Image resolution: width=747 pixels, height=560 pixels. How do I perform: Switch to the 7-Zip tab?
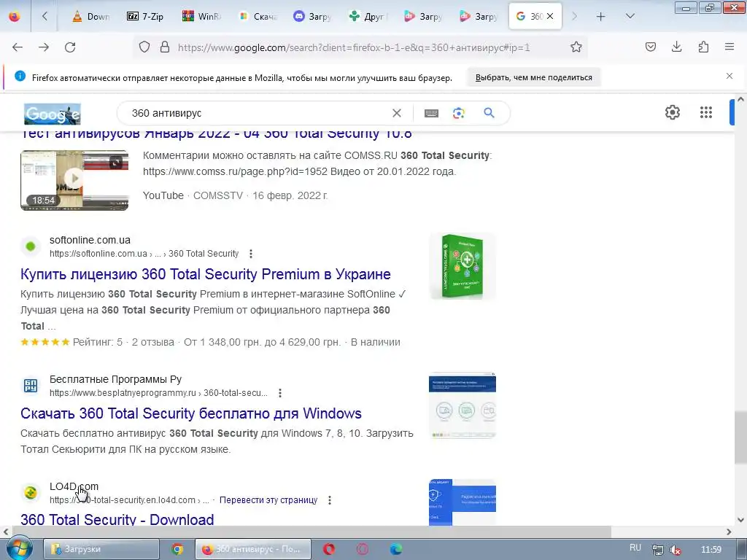tap(145, 17)
